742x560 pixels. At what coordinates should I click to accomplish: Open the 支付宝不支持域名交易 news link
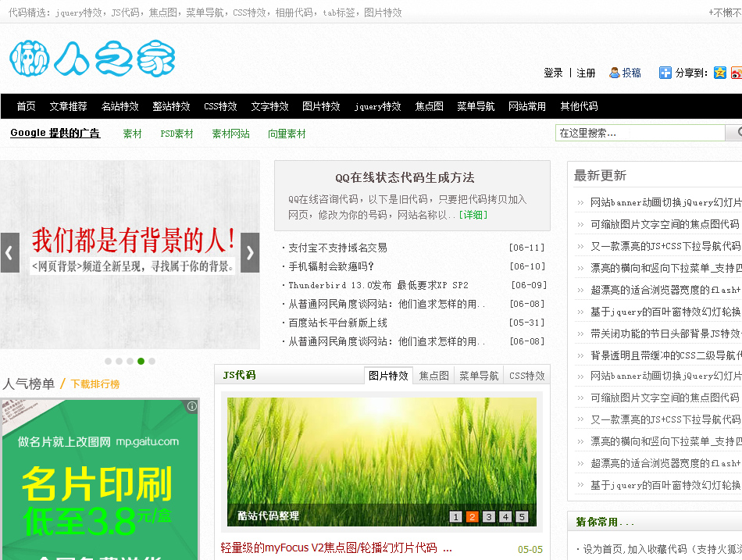pos(337,248)
